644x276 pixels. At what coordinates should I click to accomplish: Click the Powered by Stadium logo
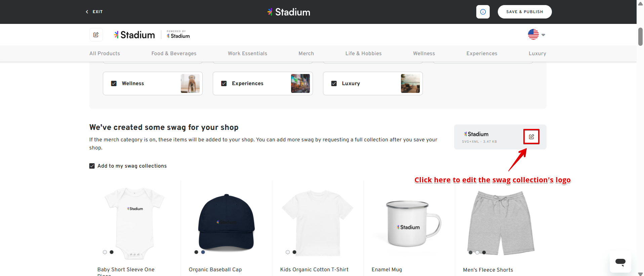coord(178,35)
